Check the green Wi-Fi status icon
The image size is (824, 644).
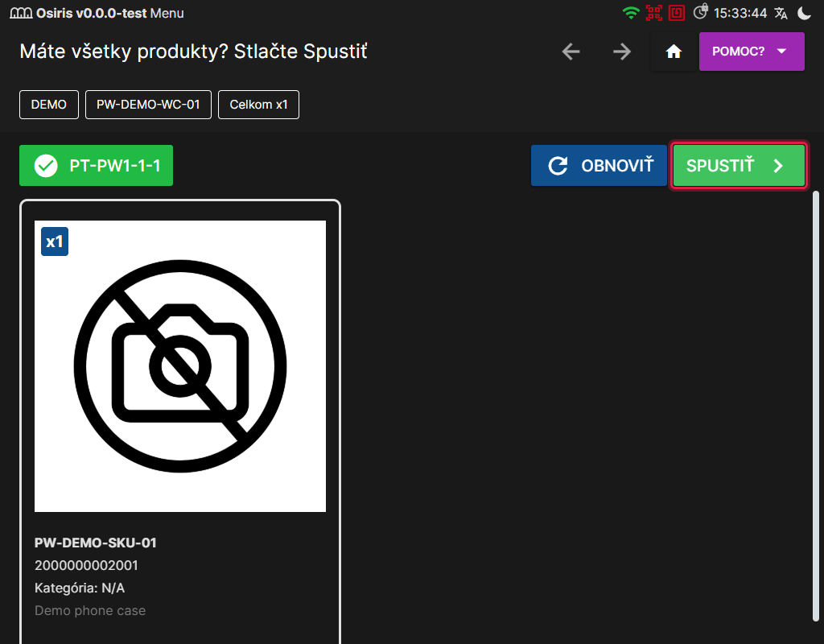[631, 13]
